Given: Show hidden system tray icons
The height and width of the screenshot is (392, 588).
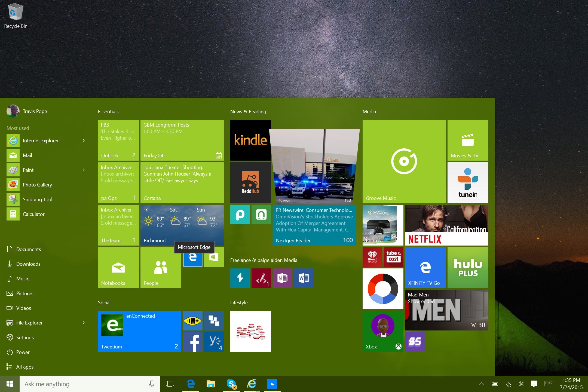Looking at the screenshot, I should click(x=482, y=384).
